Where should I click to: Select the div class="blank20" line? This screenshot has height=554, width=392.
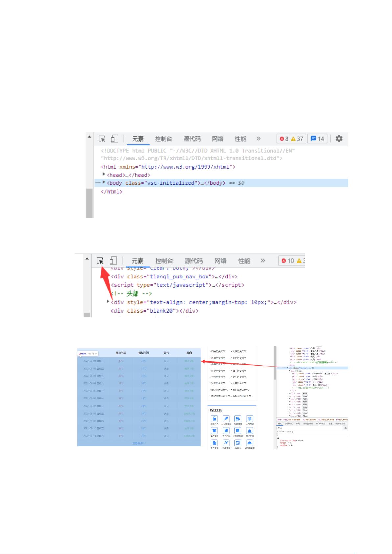(x=155, y=311)
